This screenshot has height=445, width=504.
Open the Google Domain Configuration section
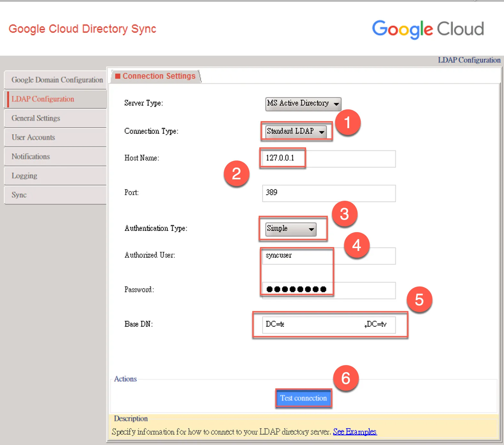pos(55,80)
